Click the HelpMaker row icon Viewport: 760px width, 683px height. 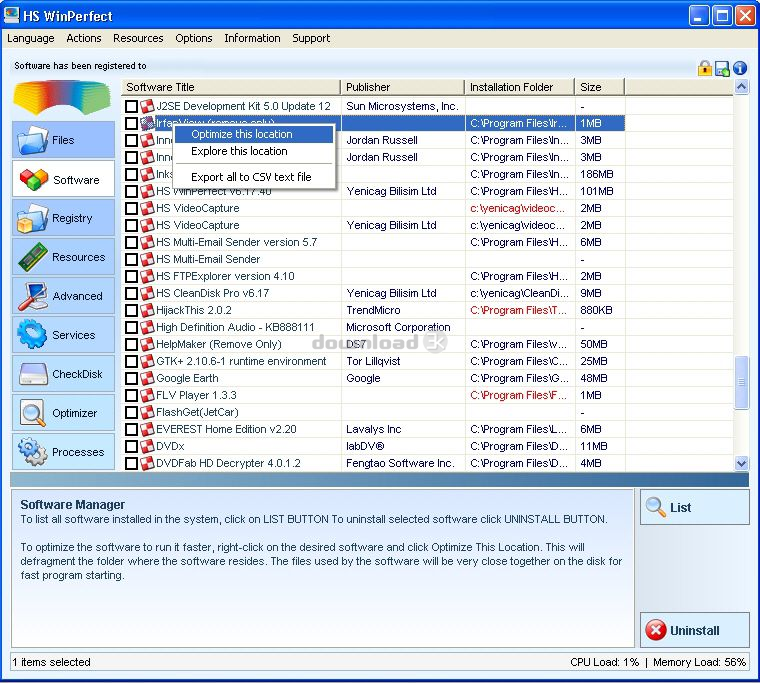pos(147,344)
